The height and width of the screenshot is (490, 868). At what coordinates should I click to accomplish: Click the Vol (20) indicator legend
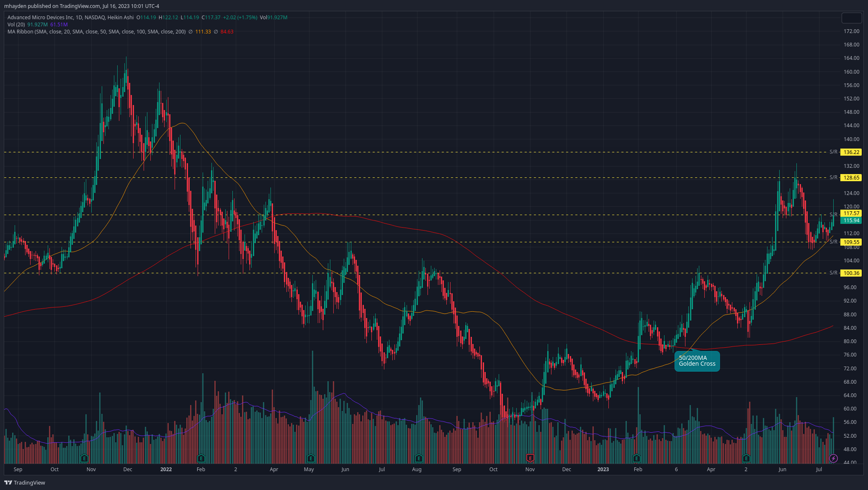tap(16, 25)
